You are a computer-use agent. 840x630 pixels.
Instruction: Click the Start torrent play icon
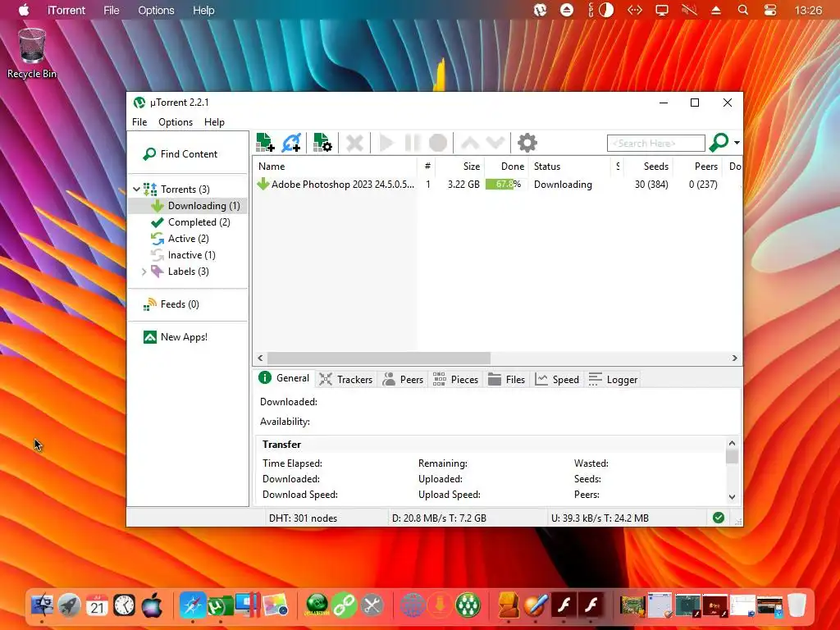[x=386, y=143]
